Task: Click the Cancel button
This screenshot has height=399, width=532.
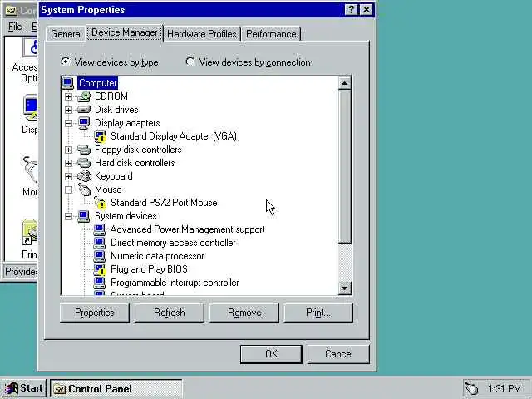Action: 338,354
